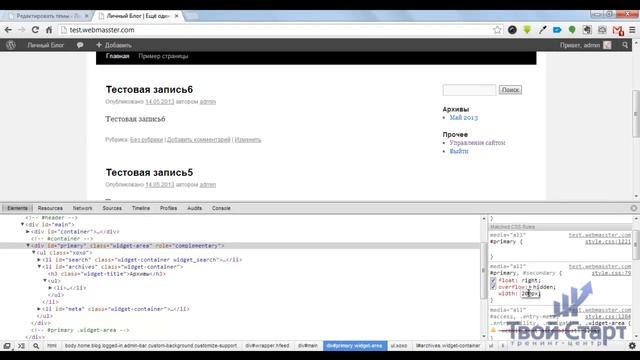Screen dimensions: 640x360
Task: Open the Audits DevTools tab
Action: tap(195, 208)
